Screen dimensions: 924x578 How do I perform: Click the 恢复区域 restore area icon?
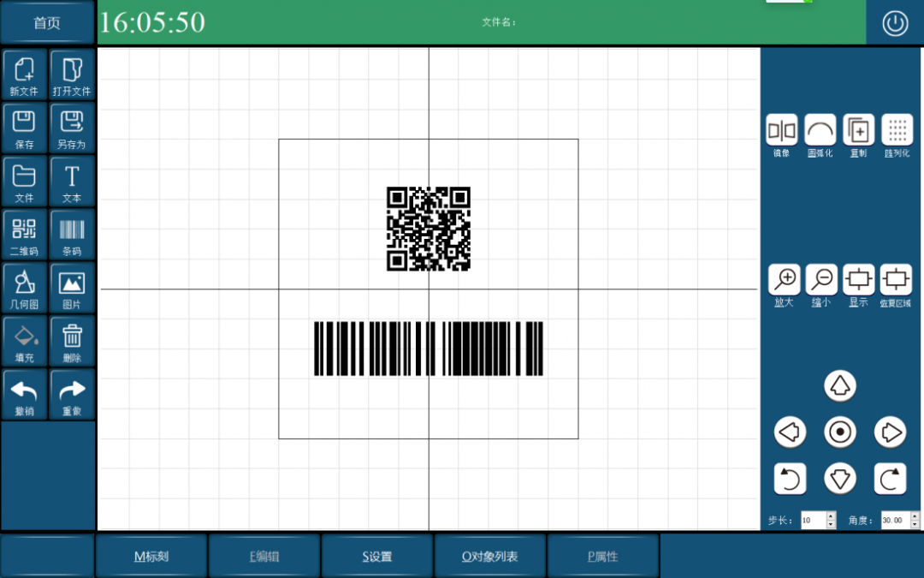(896, 279)
